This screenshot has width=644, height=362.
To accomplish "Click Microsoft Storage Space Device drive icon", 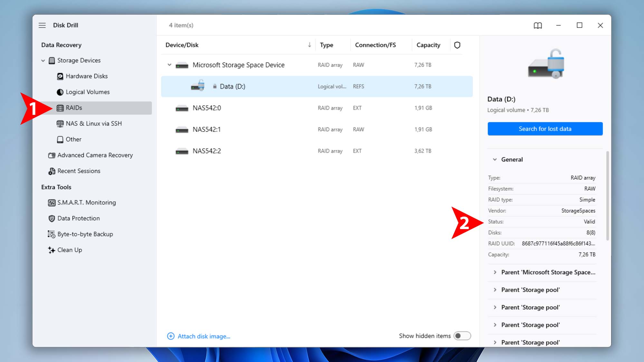I will coord(182,65).
